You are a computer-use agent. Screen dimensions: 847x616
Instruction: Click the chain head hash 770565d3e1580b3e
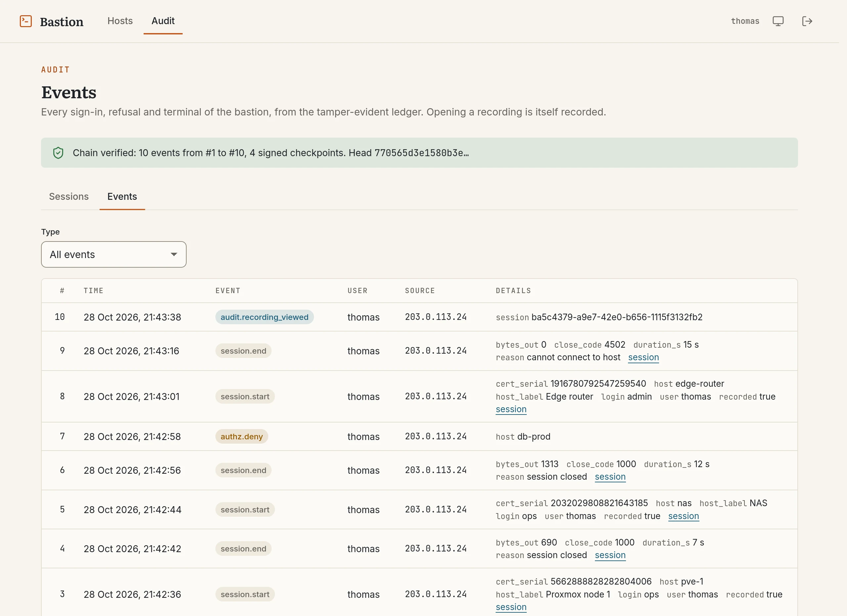(422, 153)
